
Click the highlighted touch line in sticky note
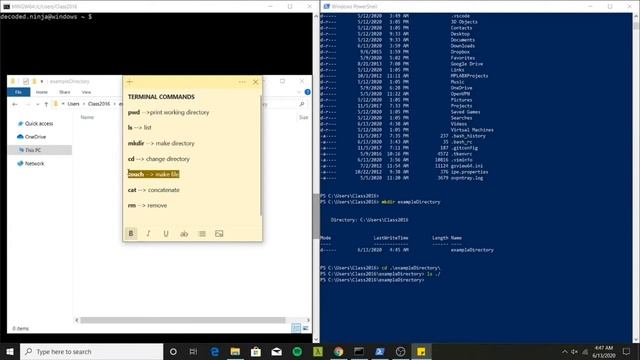pos(153,174)
